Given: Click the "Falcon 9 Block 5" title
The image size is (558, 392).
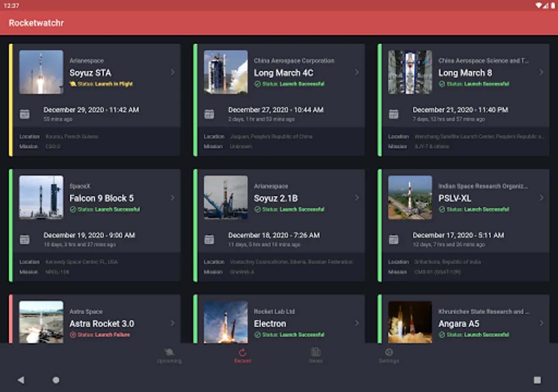Looking at the screenshot, I should pyautogui.click(x=102, y=198).
